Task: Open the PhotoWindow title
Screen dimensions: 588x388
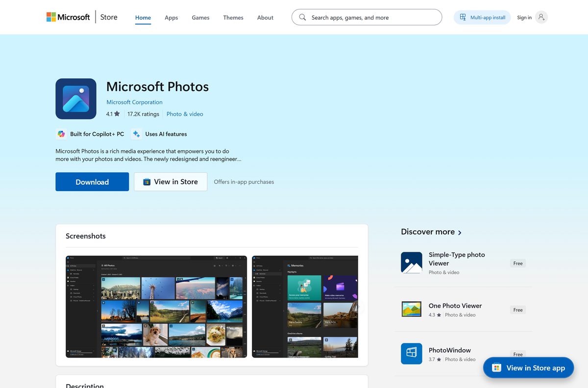Action: (450, 350)
